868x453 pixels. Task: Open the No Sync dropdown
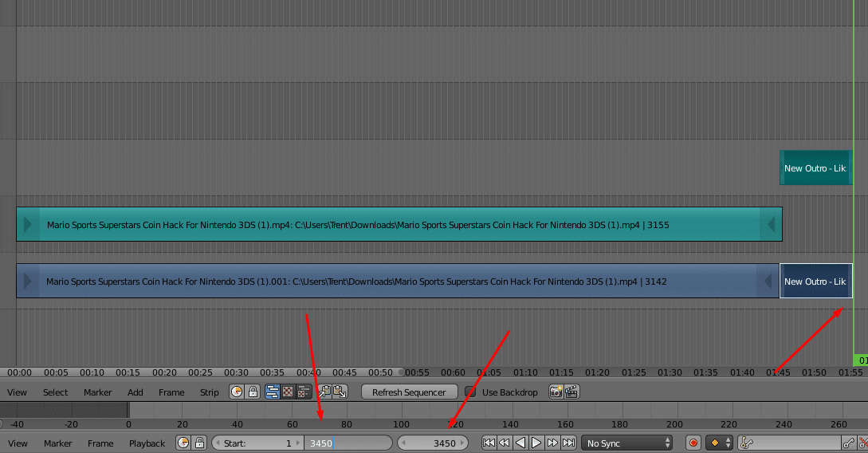627,443
